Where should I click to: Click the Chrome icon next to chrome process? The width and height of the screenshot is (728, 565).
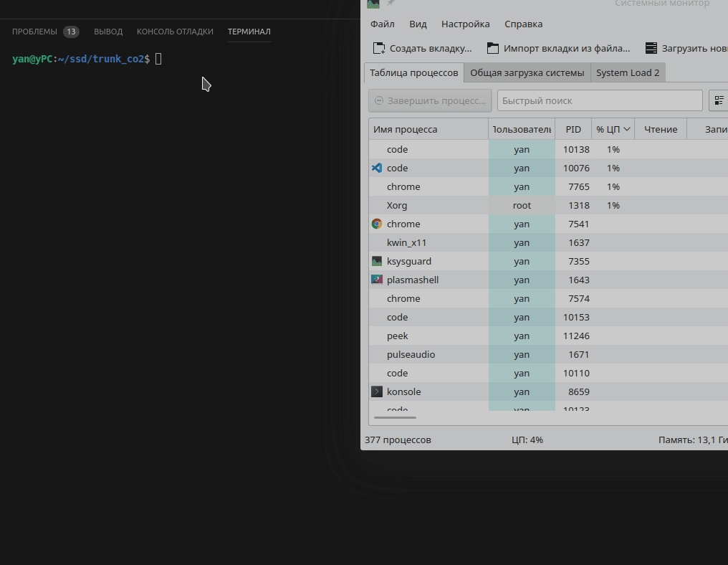(376, 224)
